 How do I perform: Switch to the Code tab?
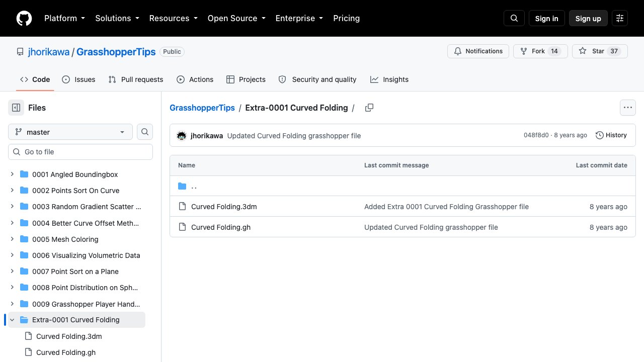[x=35, y=79]
